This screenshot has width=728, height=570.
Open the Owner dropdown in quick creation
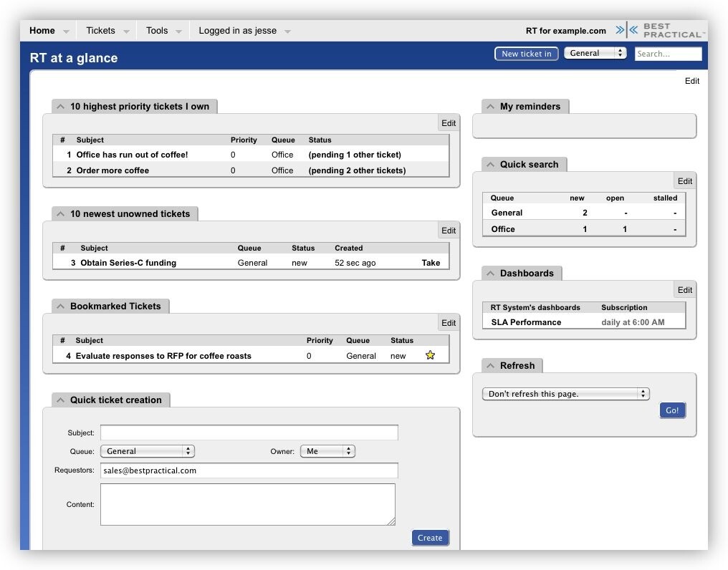click(327, 451)
